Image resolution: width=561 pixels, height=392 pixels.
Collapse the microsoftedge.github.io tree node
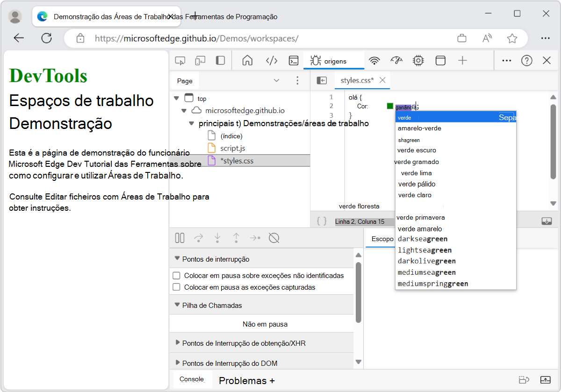click(x=184, y=111)
